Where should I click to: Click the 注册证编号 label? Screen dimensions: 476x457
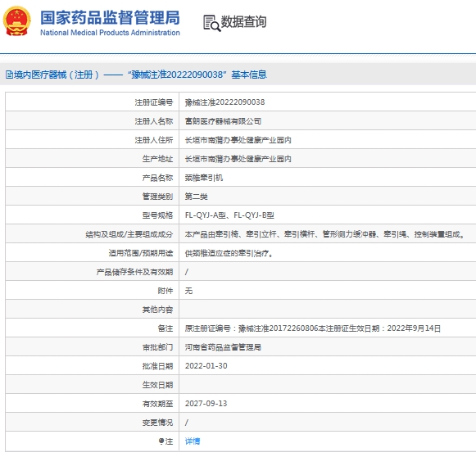[x=154, y=102]
